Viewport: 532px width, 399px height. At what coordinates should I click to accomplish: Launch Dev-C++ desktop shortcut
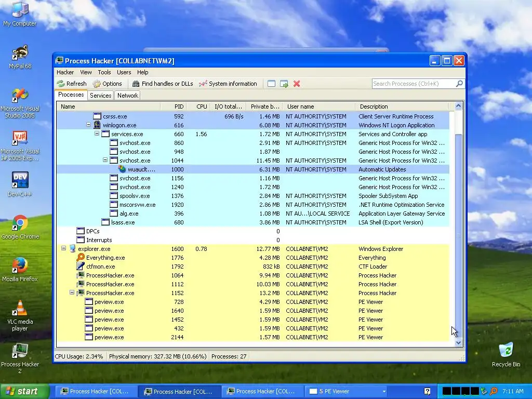coord(20,184)
